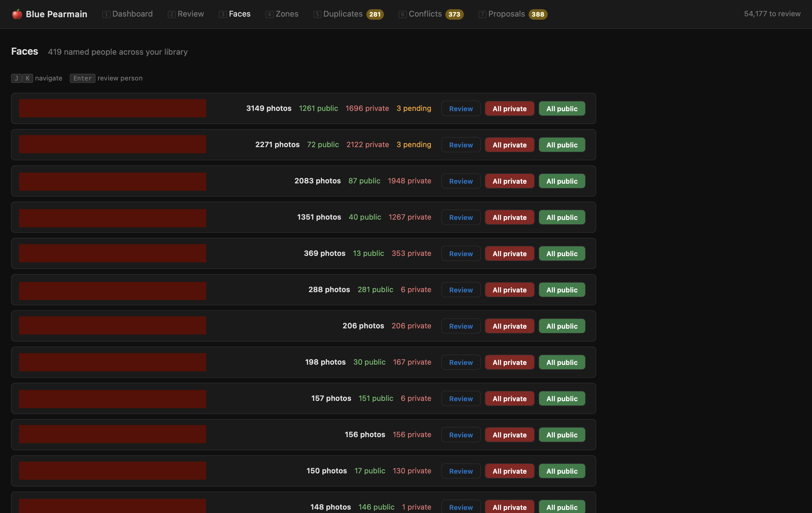Open Review for the 288 photos row

(461, 290)
